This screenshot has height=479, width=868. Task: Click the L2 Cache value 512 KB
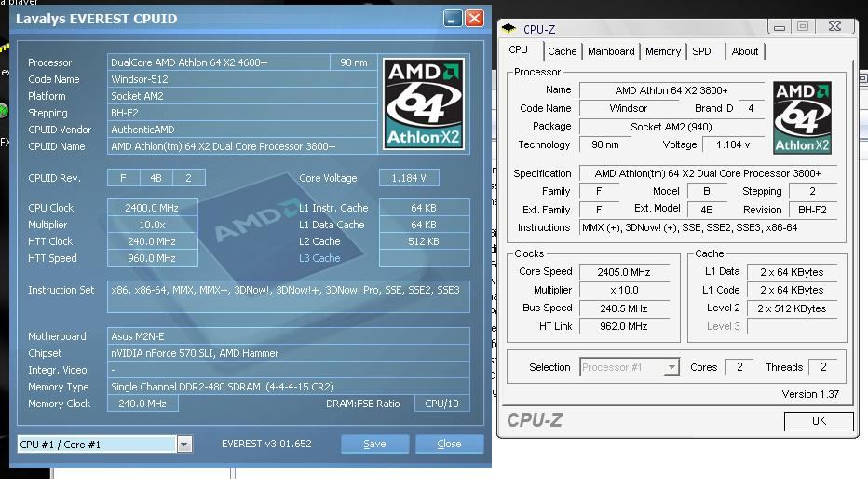(424, 241)
